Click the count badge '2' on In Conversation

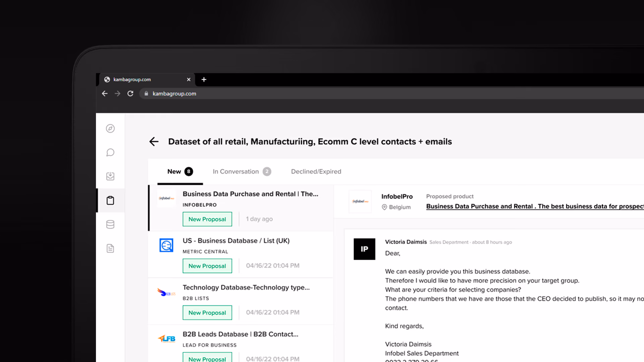coord(267,172)
